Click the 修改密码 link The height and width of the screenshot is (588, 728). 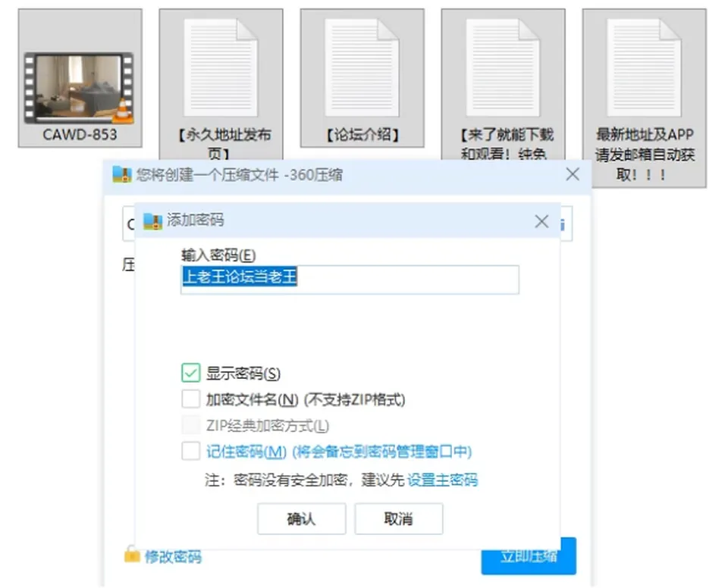[x=173, y=556]
